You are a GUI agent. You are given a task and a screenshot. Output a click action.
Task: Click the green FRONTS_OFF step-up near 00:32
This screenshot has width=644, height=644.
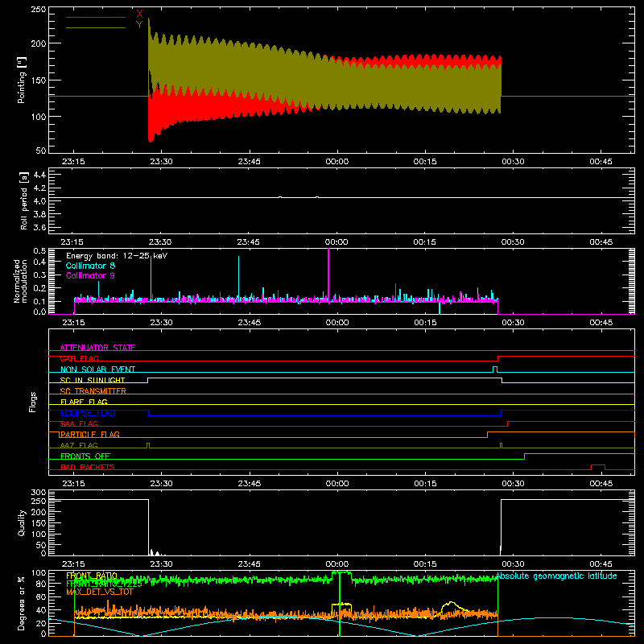tap(525, 456)
